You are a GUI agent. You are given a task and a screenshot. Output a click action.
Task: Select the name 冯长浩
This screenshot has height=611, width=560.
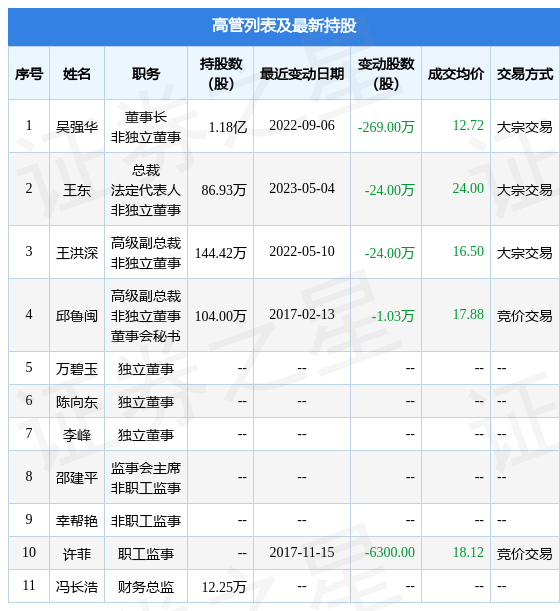tap(77, 587)
